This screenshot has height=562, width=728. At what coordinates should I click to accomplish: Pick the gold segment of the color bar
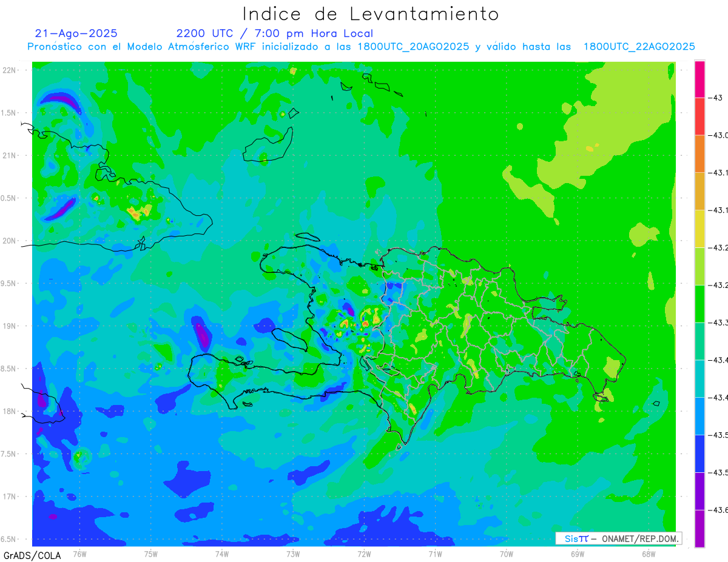click(x=699, y=191)
